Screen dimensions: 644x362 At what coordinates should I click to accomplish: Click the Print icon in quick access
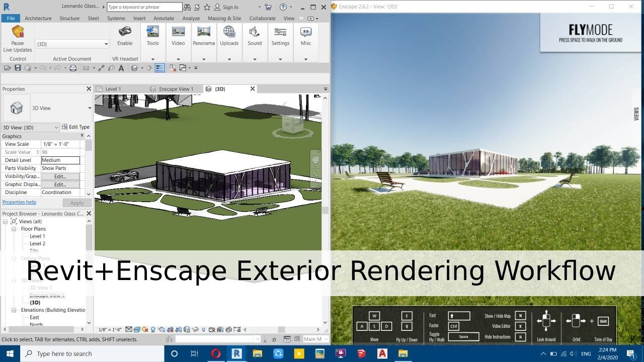[x=72, y=68]
